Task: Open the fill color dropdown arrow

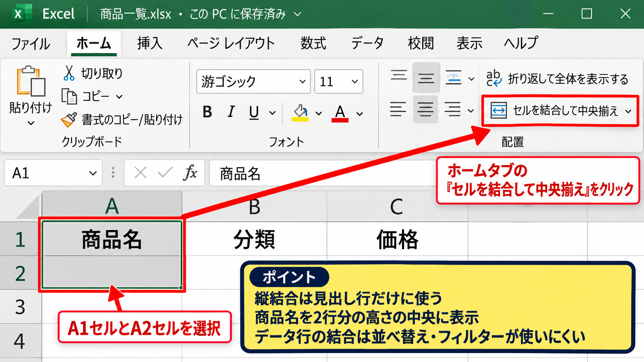Action: pos(319,113)
